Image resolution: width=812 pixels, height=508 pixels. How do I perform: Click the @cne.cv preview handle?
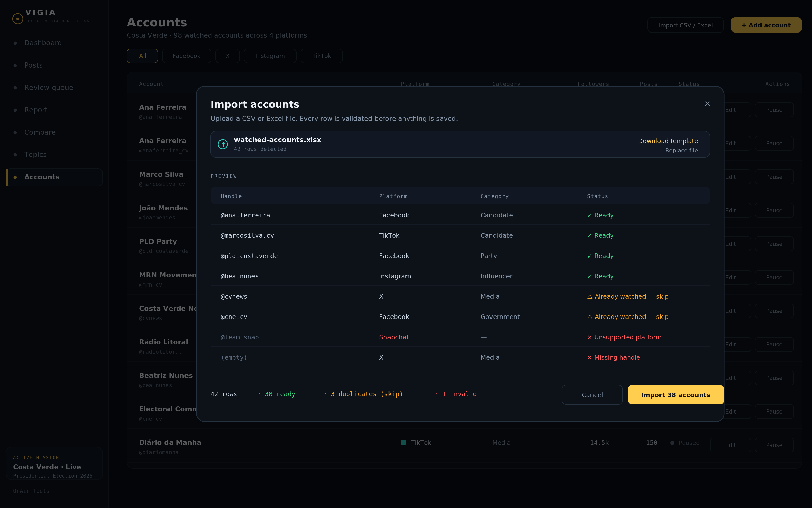[234, 317]
